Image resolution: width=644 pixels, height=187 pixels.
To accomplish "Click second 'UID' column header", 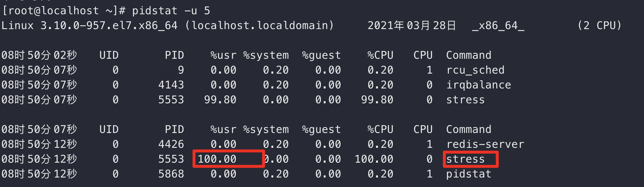I will [109, 130].
